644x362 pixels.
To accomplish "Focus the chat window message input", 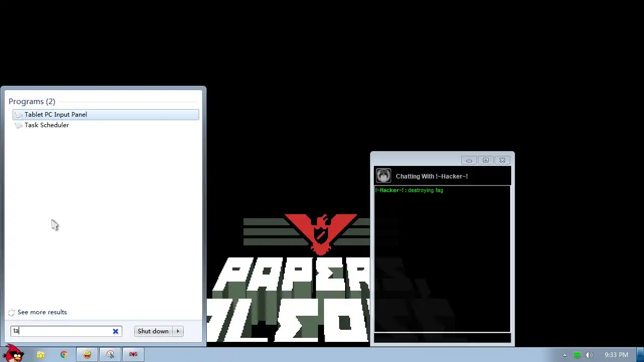I will click(x=442, y=338).
